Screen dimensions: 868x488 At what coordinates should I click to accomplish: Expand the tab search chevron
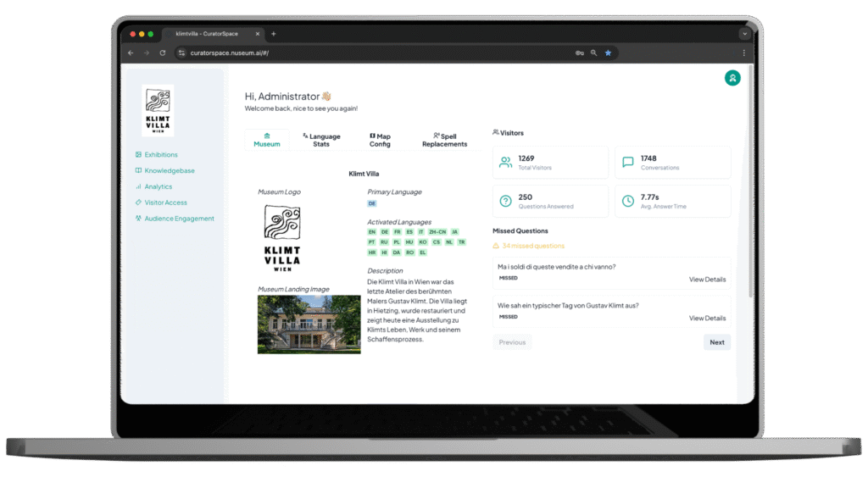pos(744,34)
